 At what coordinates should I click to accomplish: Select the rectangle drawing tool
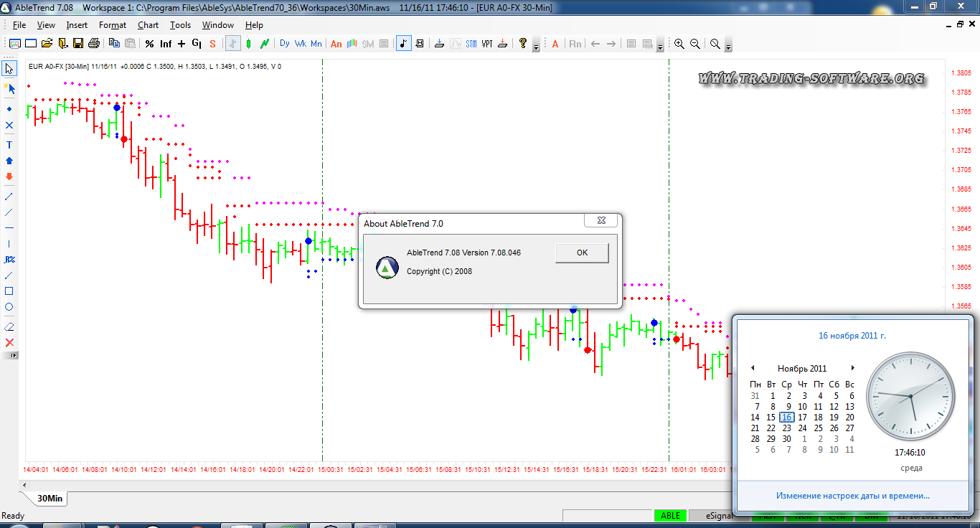9,291
